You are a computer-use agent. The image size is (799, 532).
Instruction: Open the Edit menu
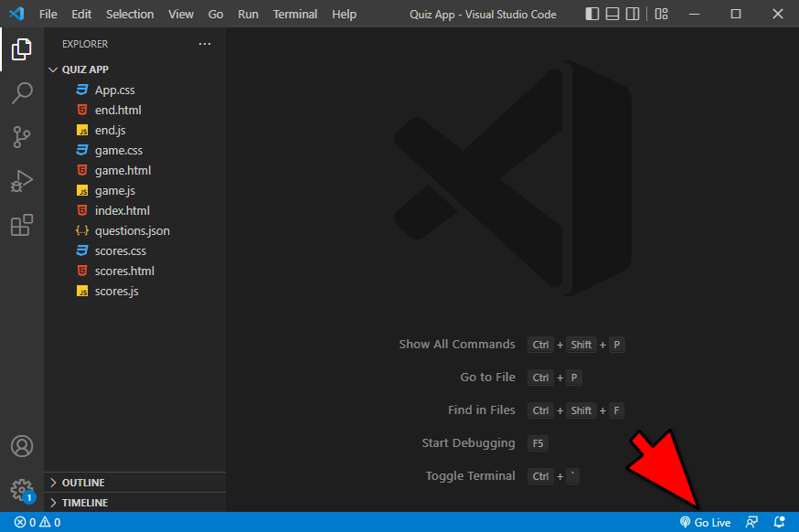[x=81, y=15]
